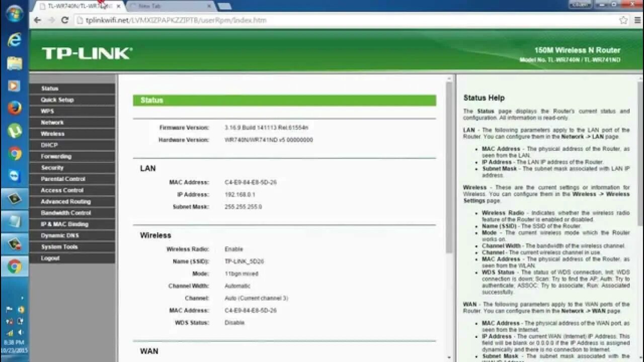Click the TP-LINK logo

[x=87, y=53]
